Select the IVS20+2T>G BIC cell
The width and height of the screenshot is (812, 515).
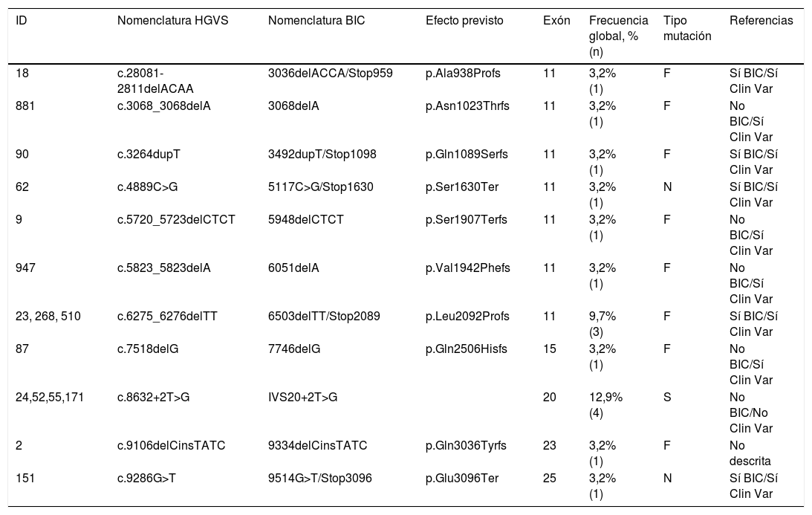pyautogui.click(x=302, y=398)
